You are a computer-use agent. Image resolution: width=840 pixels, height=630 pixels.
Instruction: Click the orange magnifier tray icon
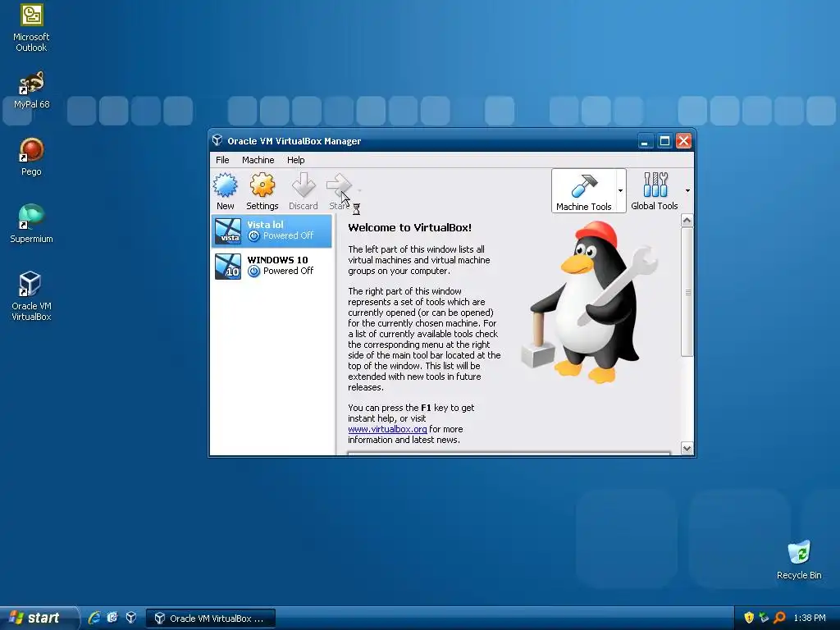click(779, 618)
